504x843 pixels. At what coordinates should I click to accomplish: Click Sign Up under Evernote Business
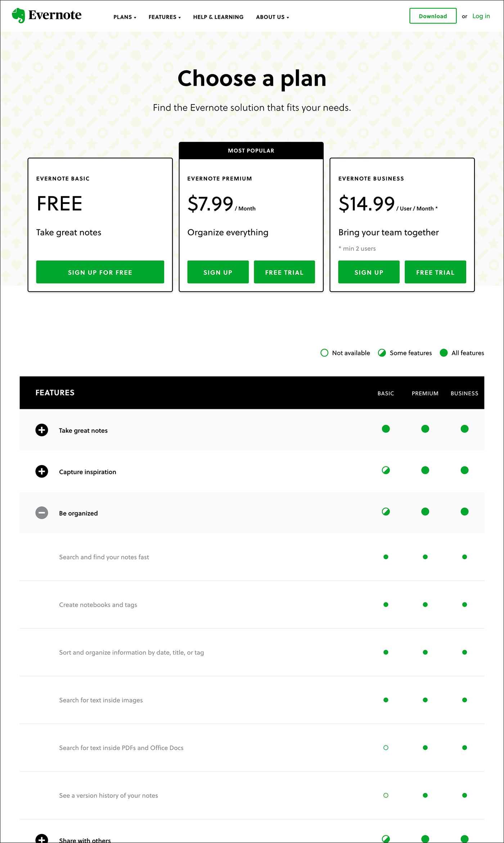369,272
